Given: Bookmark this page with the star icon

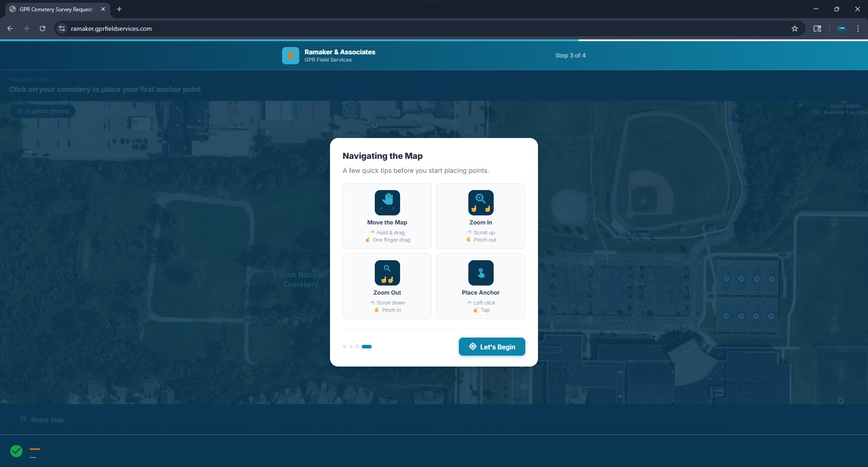Looking at the screenshot, I should coord(795,29).
